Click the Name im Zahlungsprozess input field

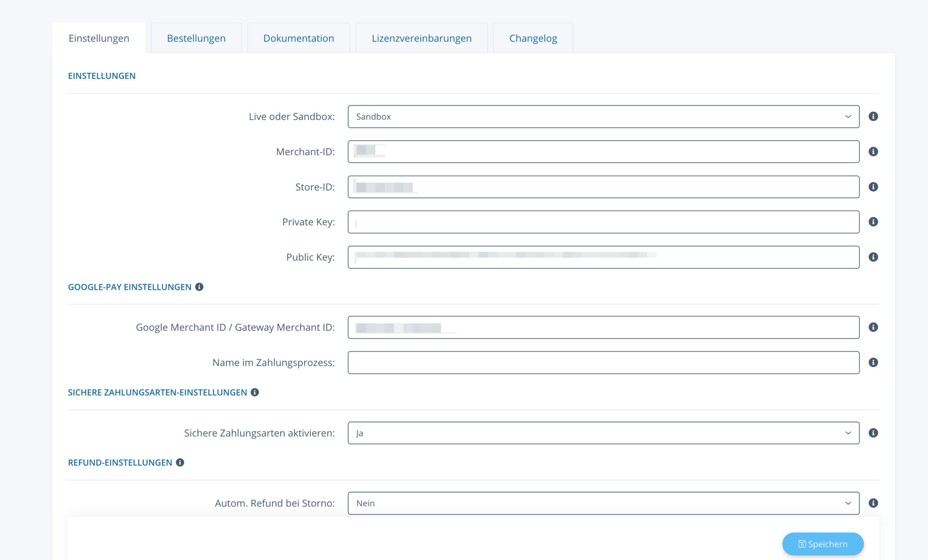(x=603, y=363)
